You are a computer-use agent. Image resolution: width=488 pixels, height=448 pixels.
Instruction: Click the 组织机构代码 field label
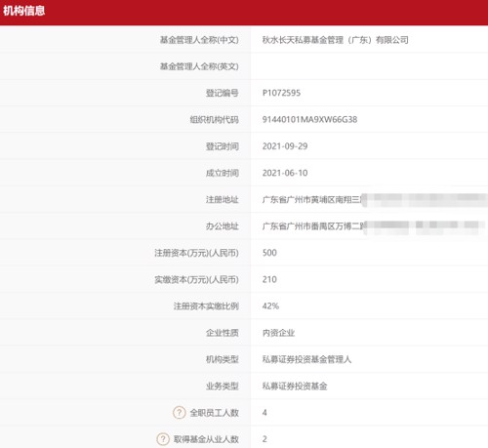[x=215, y=120]
